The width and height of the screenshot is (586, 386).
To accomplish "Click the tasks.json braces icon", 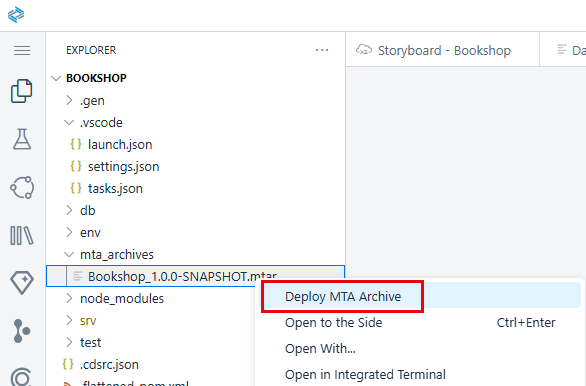I will 76,188.
